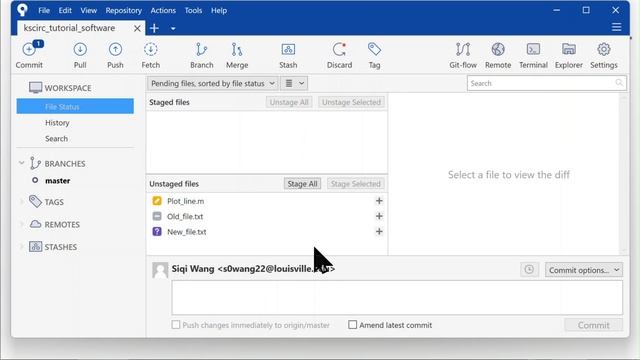
Task: Click the commit message text box
Action: click(397, 298)
